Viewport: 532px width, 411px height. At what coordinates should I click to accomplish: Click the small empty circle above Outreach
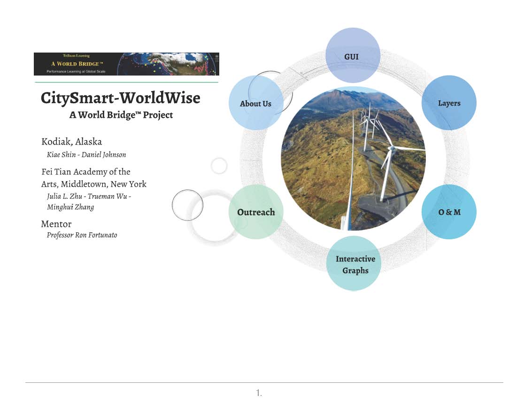(x=219, y=166)
